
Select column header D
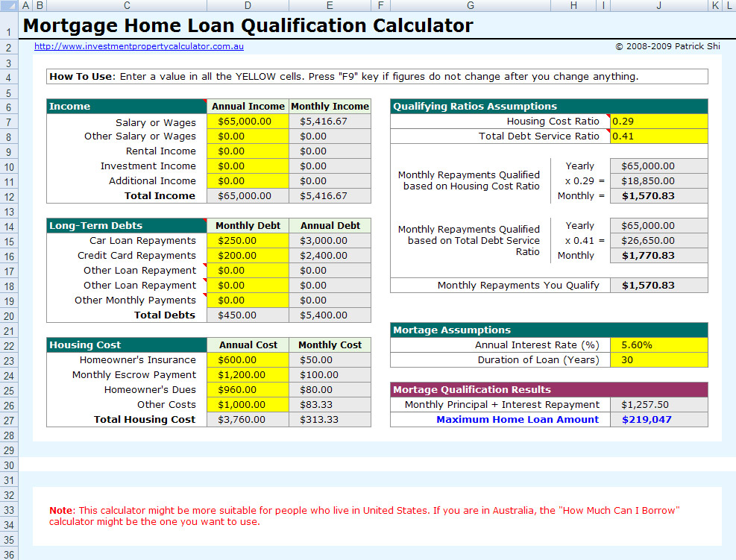248,6
